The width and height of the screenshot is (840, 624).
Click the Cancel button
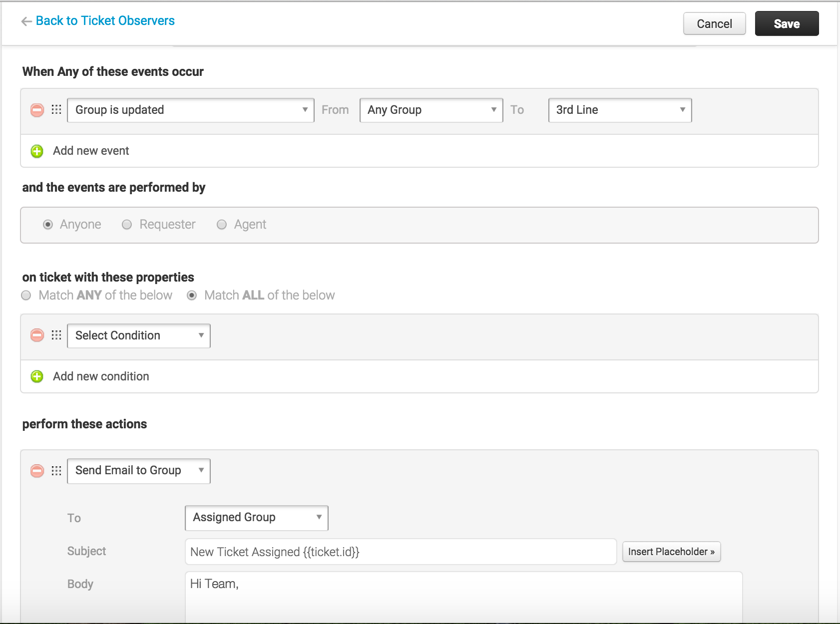point(715,23)
